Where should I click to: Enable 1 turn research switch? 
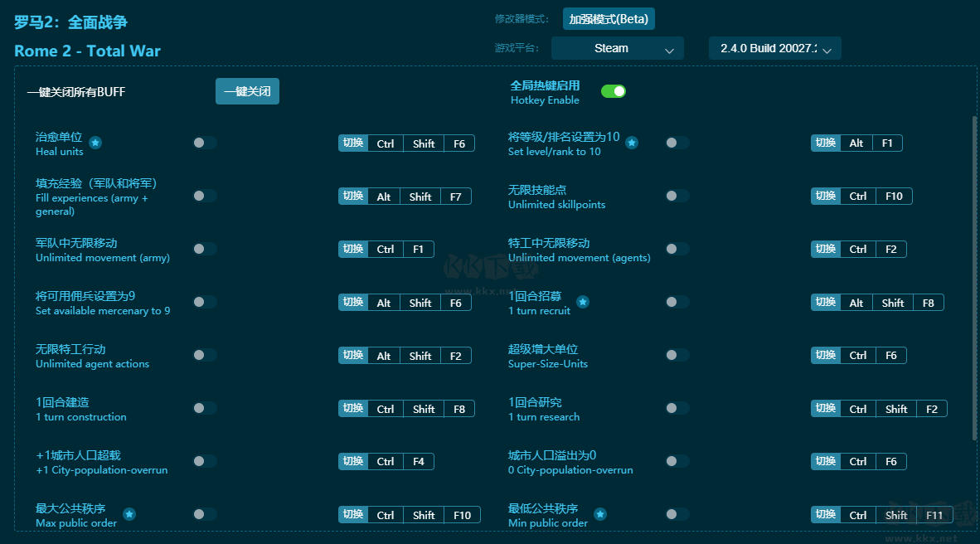[677, 408]
